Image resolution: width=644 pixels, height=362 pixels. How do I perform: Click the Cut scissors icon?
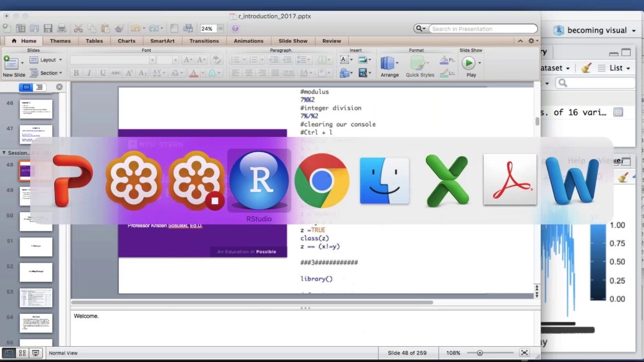tap(78, 29)
